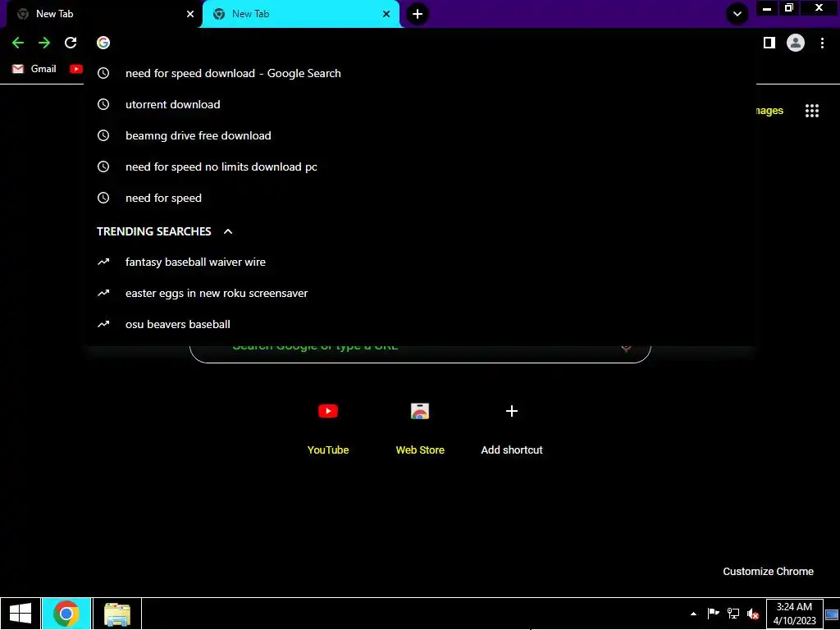Open the clock showing 3:24 AM
This screenshot has width=840, height=630.
click(794, 614)
